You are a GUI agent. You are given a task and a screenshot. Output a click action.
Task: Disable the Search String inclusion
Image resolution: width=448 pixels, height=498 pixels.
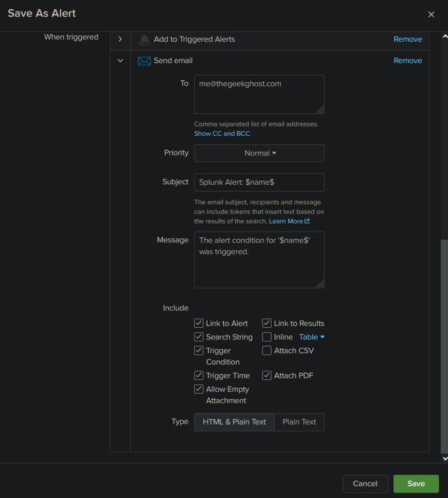coord(198,337)
